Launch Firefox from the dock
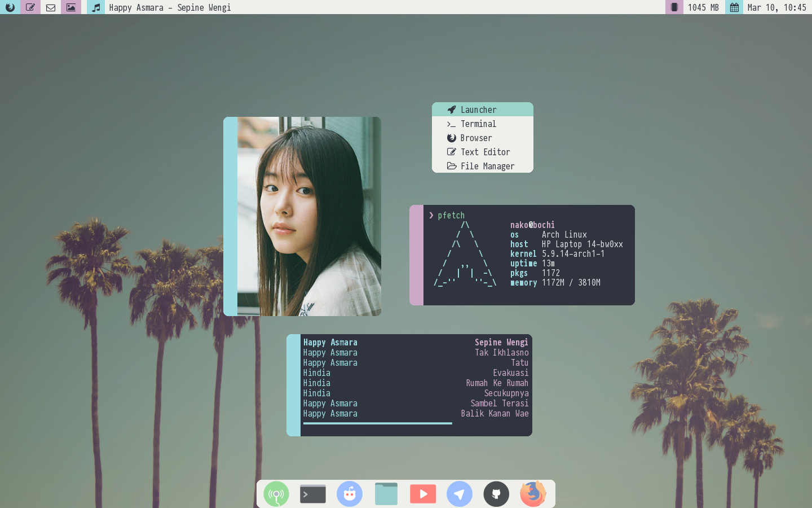The image size is (812, 508). click(x=533, y=494)
